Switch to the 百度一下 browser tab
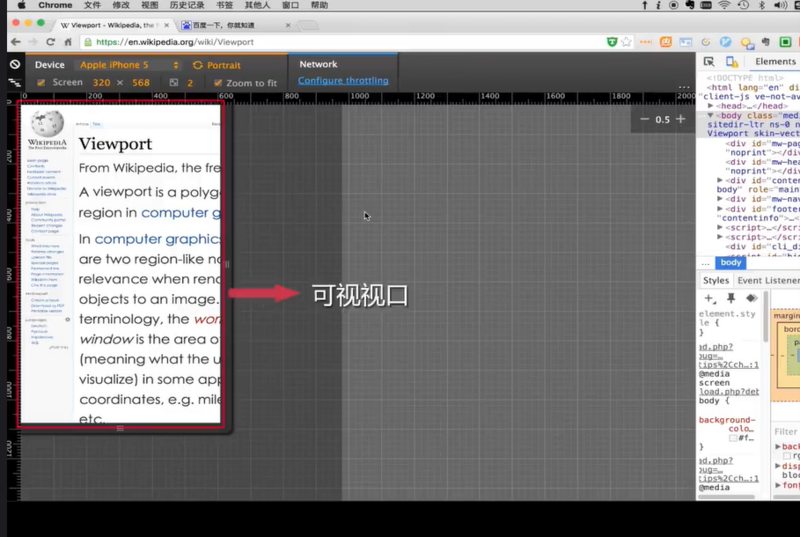Viewport: 800px width, 537px height. pos(235,25)
